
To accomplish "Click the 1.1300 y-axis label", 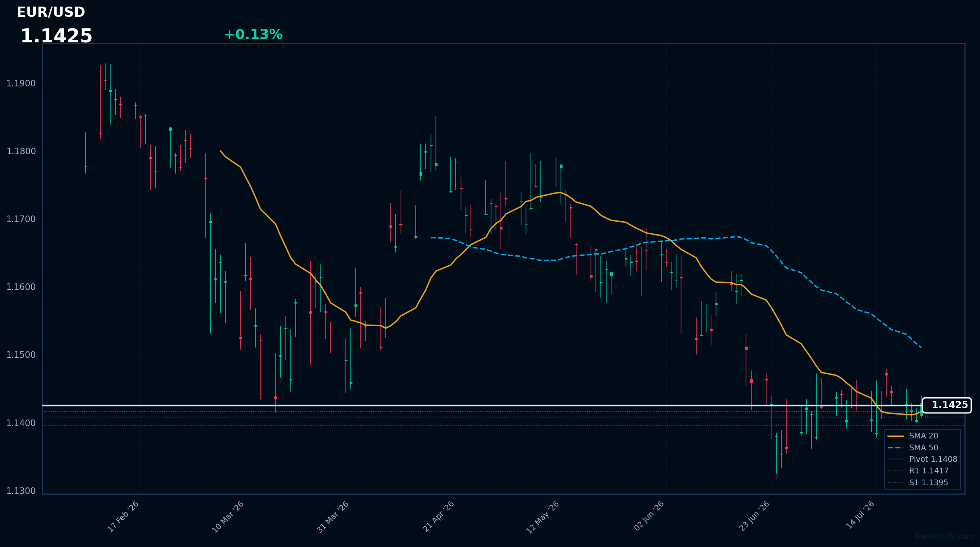I will (x=21, y=491).
